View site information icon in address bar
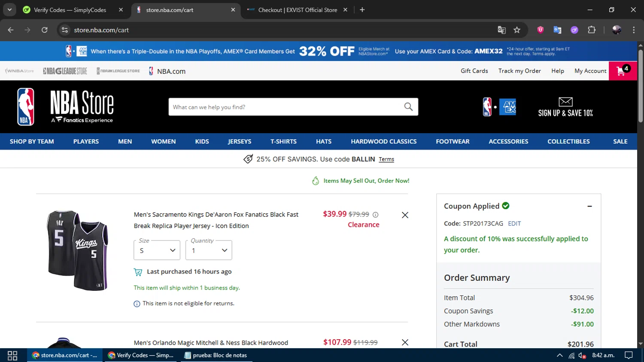The image size is (644, 362). 65,30
